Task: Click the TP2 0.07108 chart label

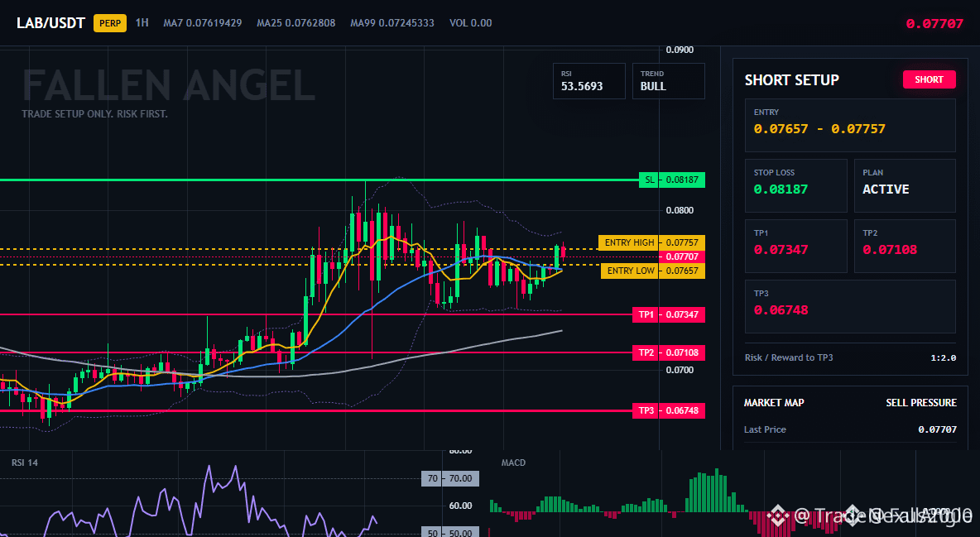Action: point(668,352)
